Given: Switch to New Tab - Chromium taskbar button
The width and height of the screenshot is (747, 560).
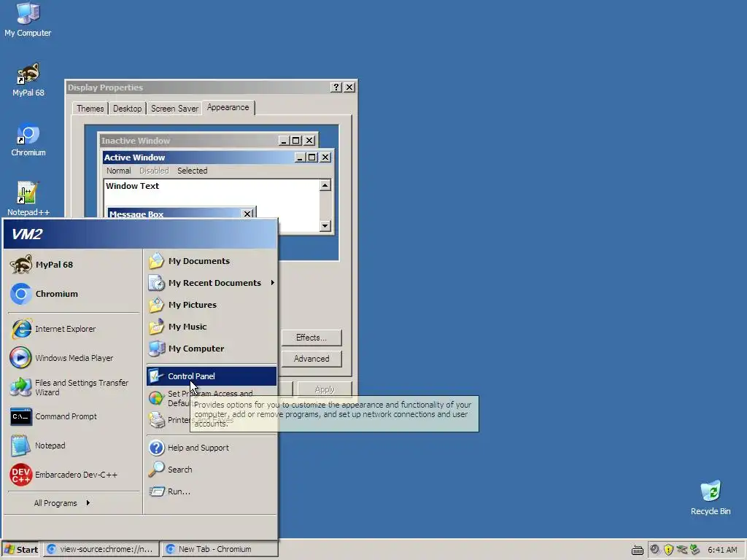Looking at the screenshot, I should (220, 549).
